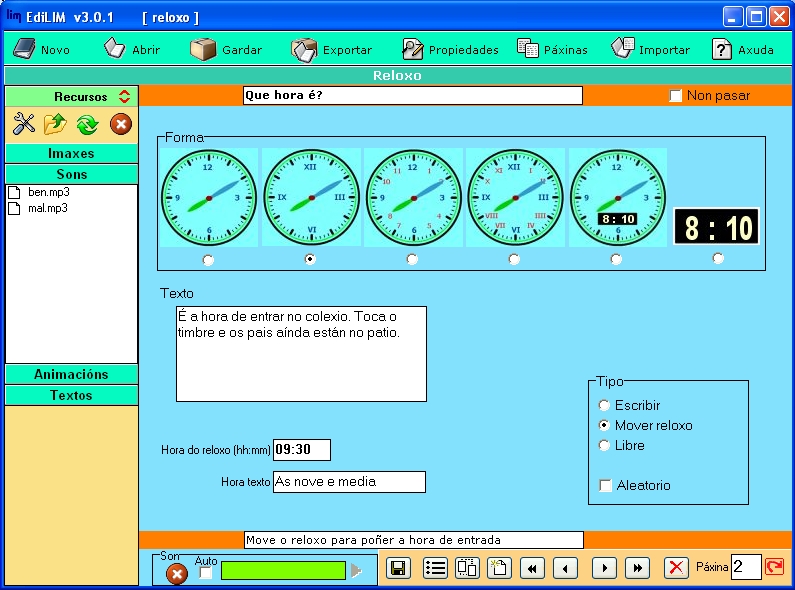Click the folder with green arrow icon

point(55,124)
